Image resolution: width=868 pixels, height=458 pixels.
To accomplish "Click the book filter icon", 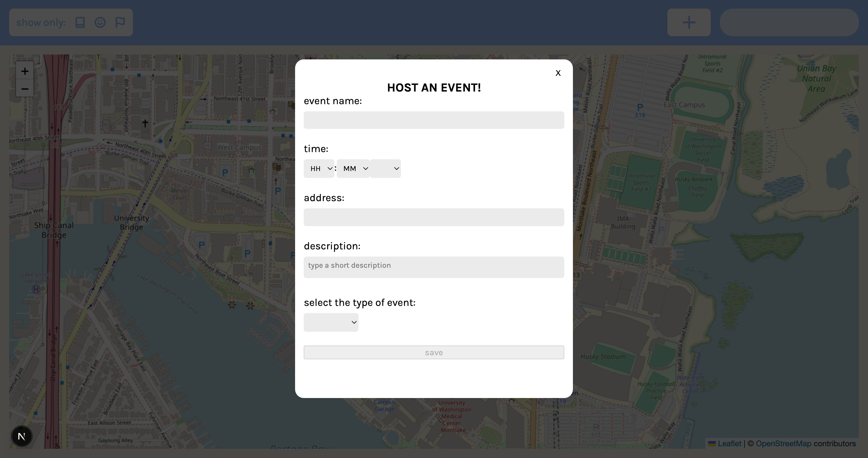I will [x=80, y=23].
